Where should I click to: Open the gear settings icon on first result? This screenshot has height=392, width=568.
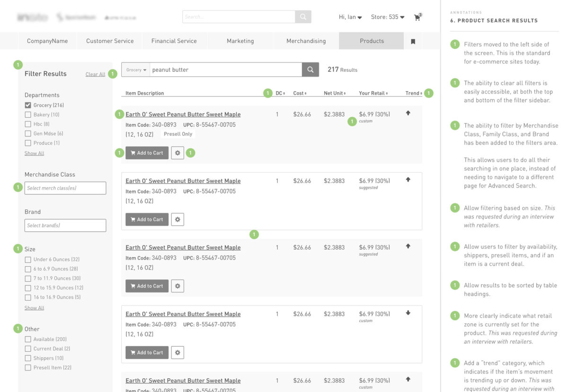tap(177, 152)
